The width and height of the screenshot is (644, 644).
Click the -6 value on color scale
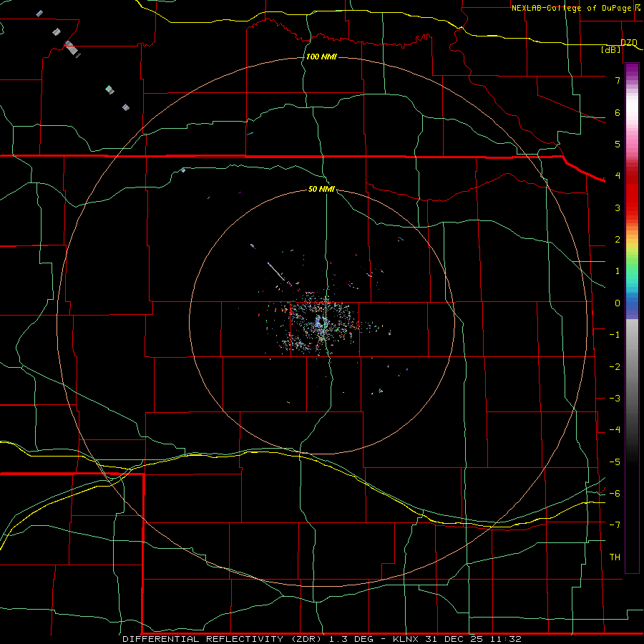click(x=615, y=494)
